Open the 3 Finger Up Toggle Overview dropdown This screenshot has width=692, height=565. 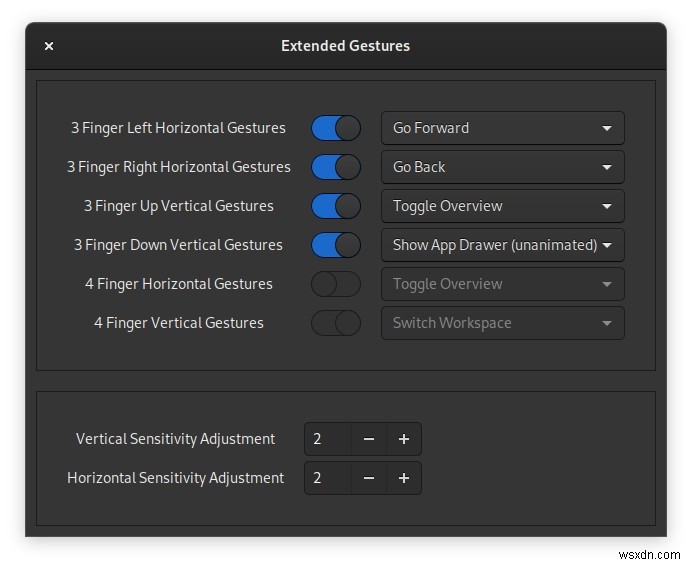[x=503, y=206]
